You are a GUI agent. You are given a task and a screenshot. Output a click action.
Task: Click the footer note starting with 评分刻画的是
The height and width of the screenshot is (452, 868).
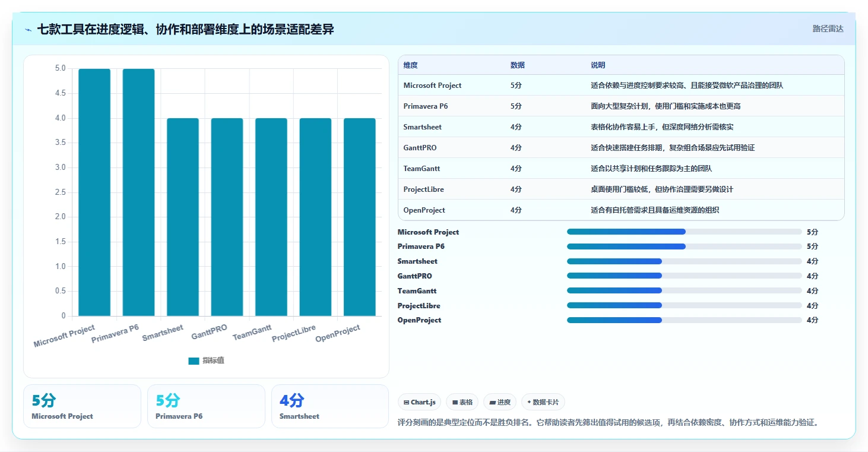[609, 423]
